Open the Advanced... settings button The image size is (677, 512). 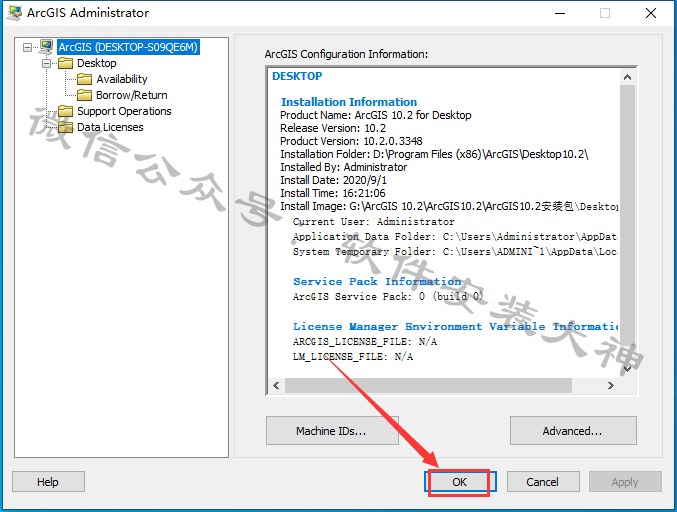tap(573, 430)
